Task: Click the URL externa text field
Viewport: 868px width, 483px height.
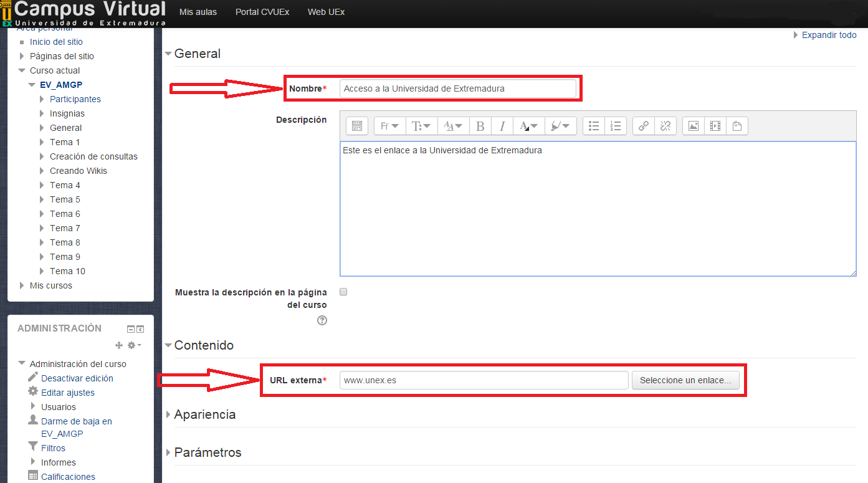Action: coord(484,380)
